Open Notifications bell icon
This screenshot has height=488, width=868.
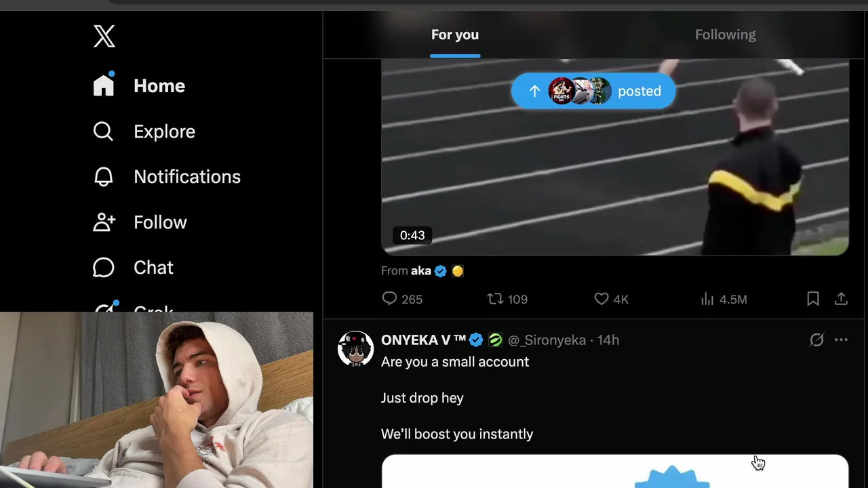[103, 176]
